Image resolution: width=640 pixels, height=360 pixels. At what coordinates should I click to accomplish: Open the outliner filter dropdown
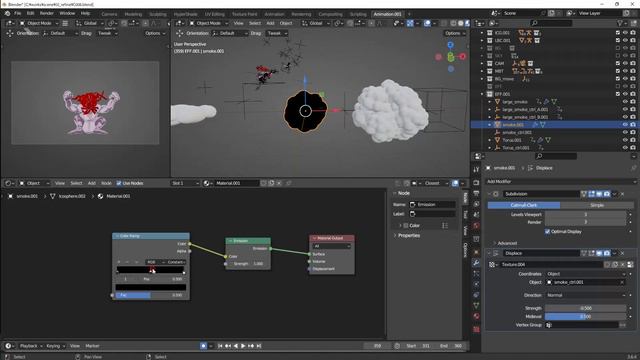point(622,23)
